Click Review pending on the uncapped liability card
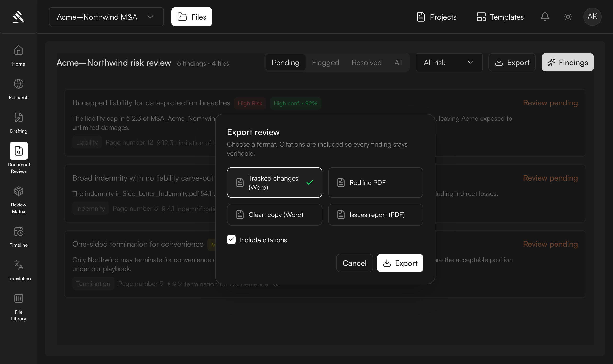Viewport: 613px width, 364px height. 550,103
